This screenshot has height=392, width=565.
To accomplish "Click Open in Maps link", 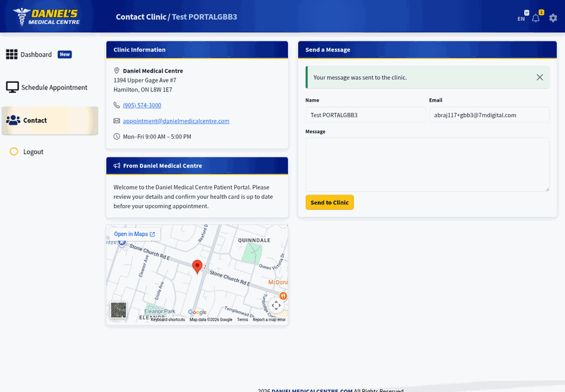I will pos(134,234).
